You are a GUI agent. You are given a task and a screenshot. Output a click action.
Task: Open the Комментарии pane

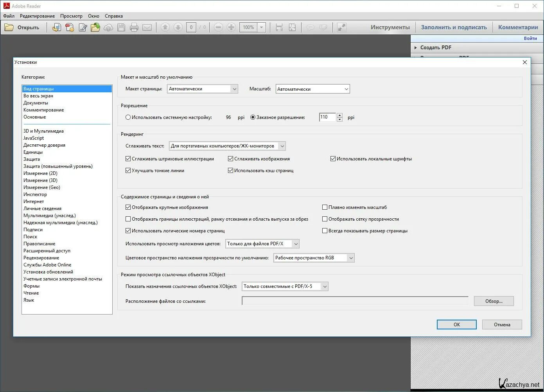tap(518, 27)
